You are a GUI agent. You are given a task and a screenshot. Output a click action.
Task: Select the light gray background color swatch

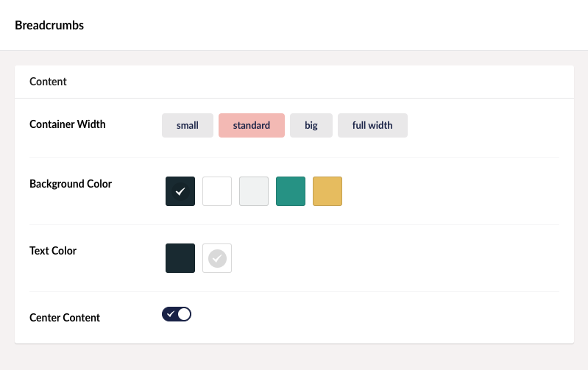coord(254,191)
